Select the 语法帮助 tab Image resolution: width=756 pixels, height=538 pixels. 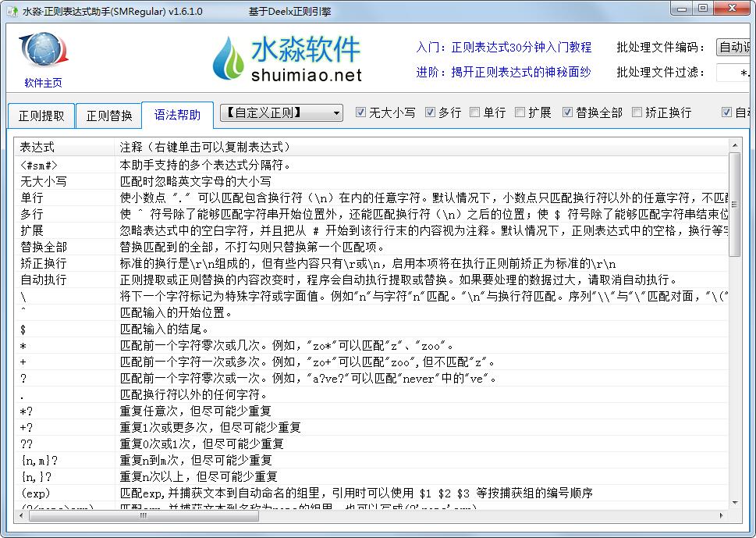coord(177,115)
